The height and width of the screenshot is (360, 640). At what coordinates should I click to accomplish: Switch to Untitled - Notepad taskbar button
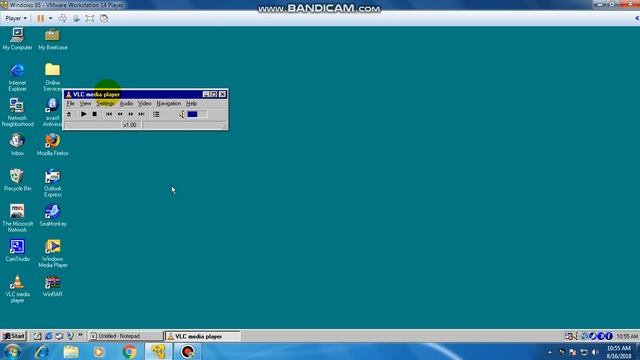click(x=125, y=336)
